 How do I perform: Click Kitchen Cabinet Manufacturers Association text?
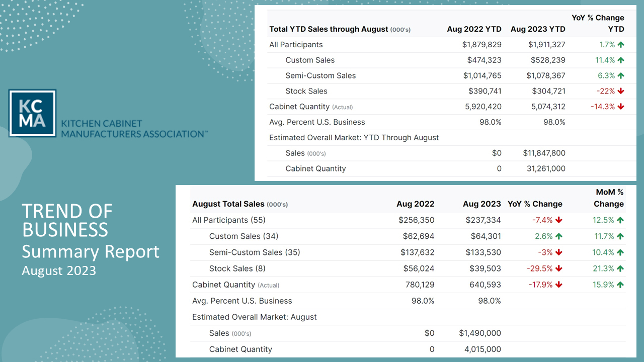point(134,129)
